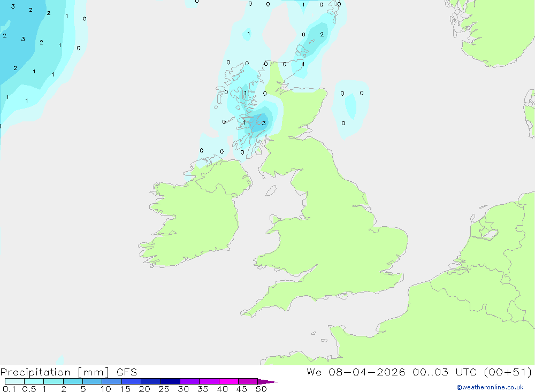
Task: Pick the 0.5–1 mm legend swatch
Action: pos(34,381)
